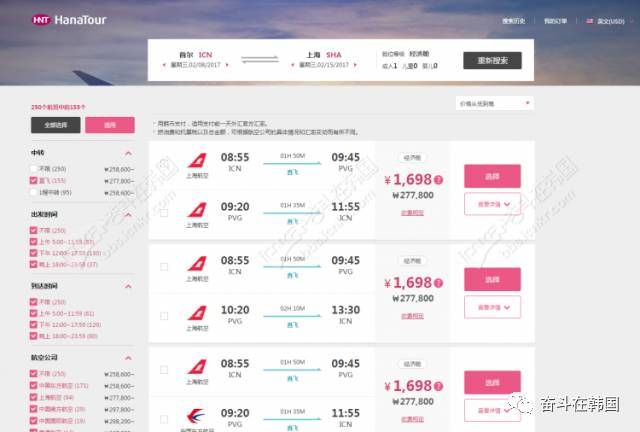Check the 1-stop transfer (95) filter

(33, 192)
